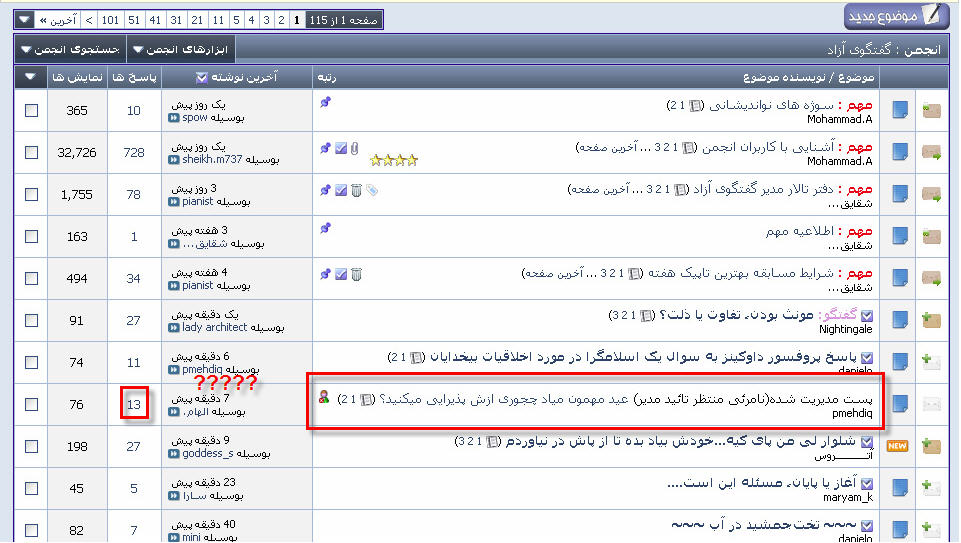The image size is (961, 543).
Task: Click the tag icon in 1,755-views row
Action: click(x=372, y=189)
